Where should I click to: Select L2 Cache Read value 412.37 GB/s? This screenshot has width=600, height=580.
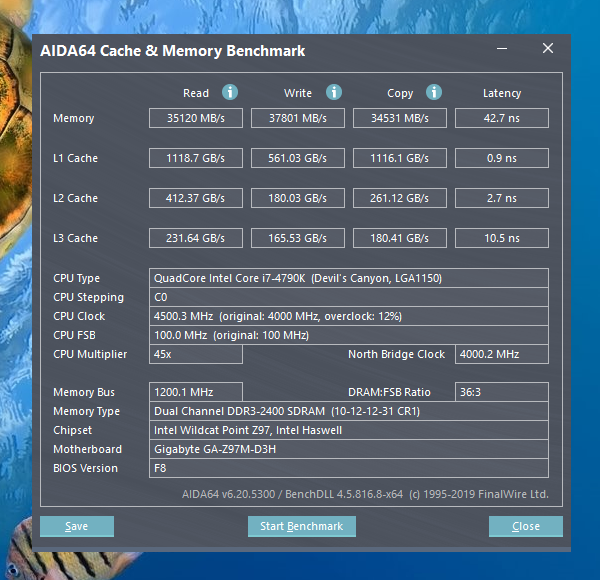pos(196,198)
